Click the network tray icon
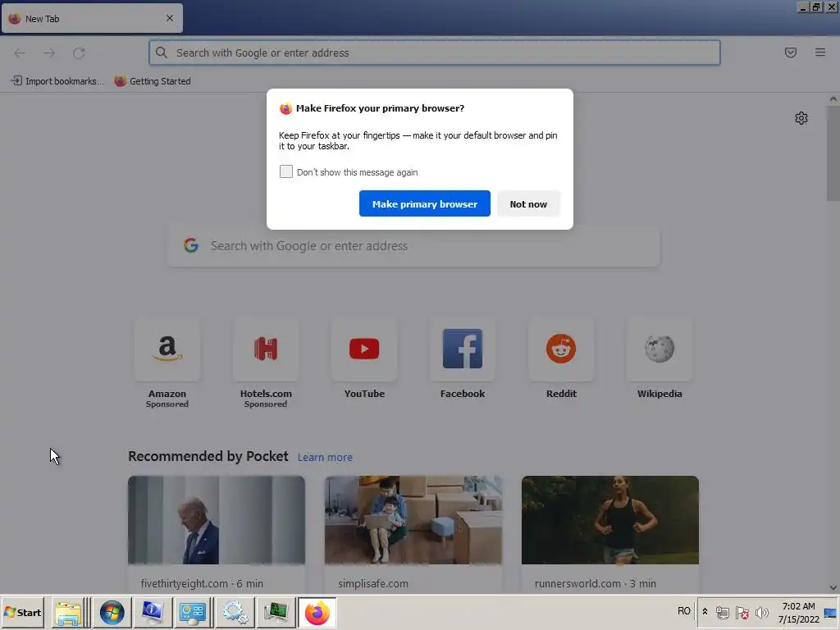Viewport: 840px width, 630px height. point(722,612)
